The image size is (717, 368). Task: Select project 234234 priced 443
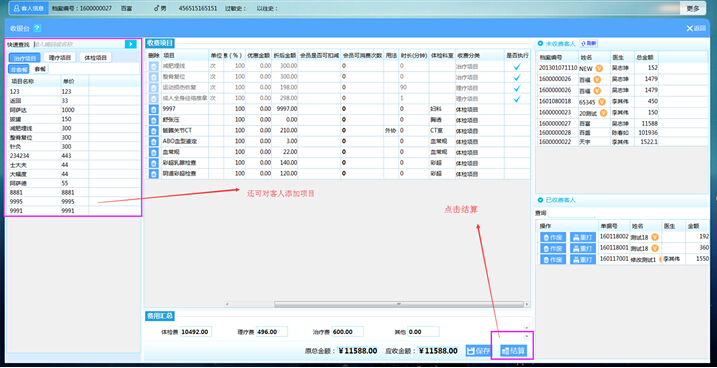pos(75,156)
